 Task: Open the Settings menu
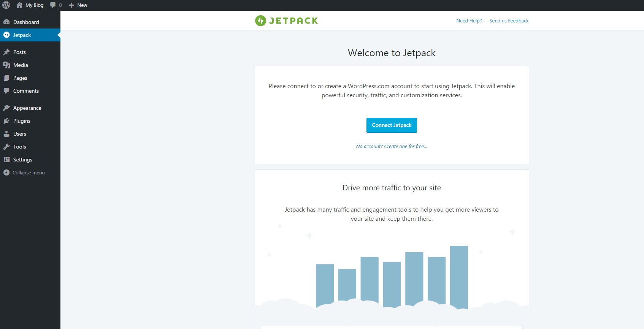[x=30, y=160]
